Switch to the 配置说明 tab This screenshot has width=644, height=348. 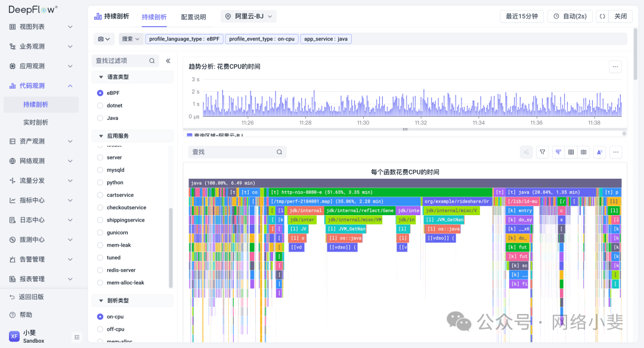[x=193, y=17]
